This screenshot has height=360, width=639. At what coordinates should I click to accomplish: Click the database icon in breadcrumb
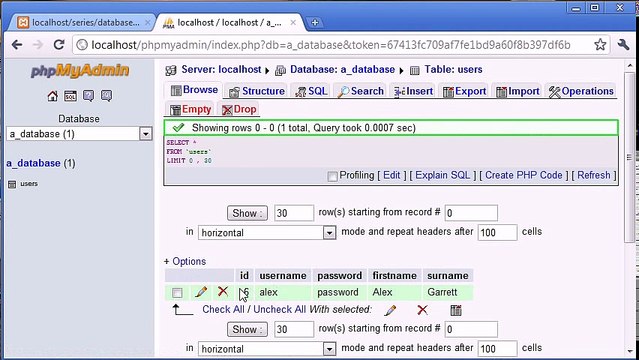click(x=280, y=71)
